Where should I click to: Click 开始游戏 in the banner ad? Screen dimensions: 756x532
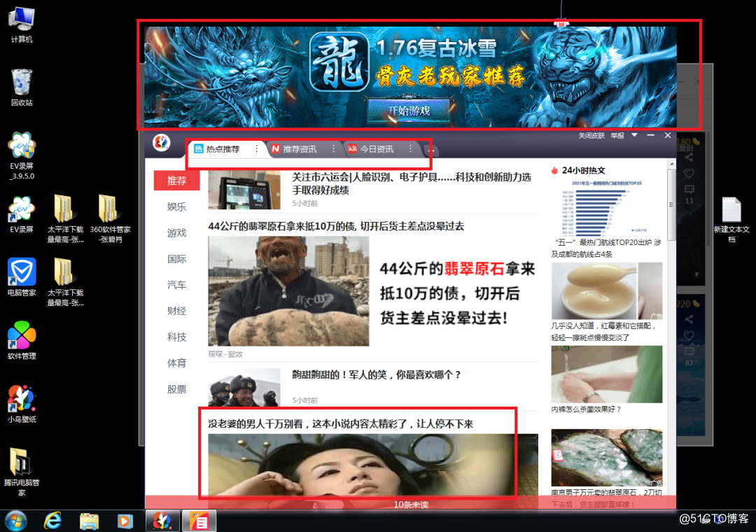(409, 111)
